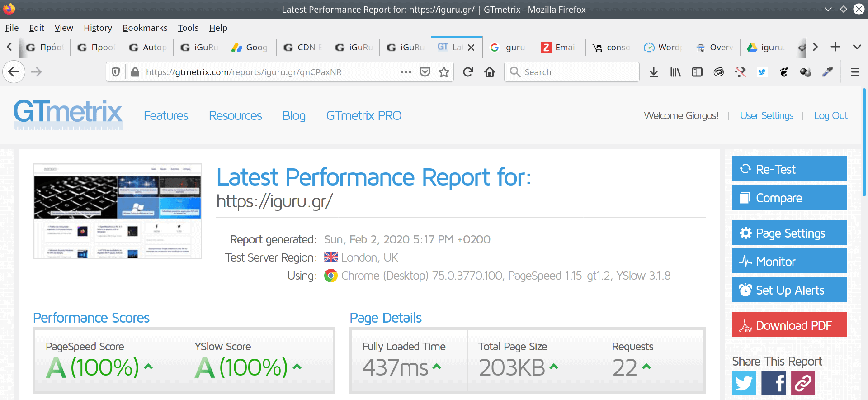The width and height of the screenshot is (868, 400).
Task: Open the Tools menu
Action: click(x=188, y=28)
